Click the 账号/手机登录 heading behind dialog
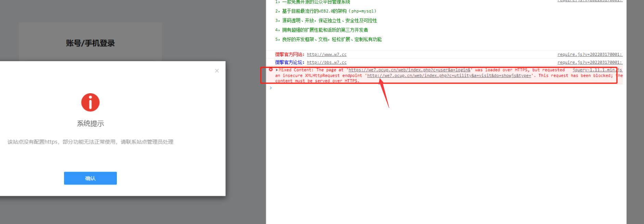Viewport: 644px width, 224px height. [90, 43]
